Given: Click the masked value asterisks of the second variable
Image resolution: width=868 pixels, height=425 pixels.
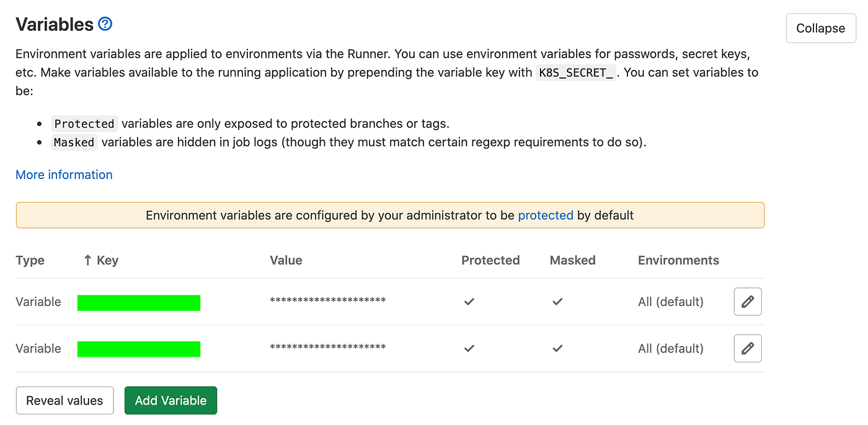Looking at the screenshot, I should click(327, 346).
